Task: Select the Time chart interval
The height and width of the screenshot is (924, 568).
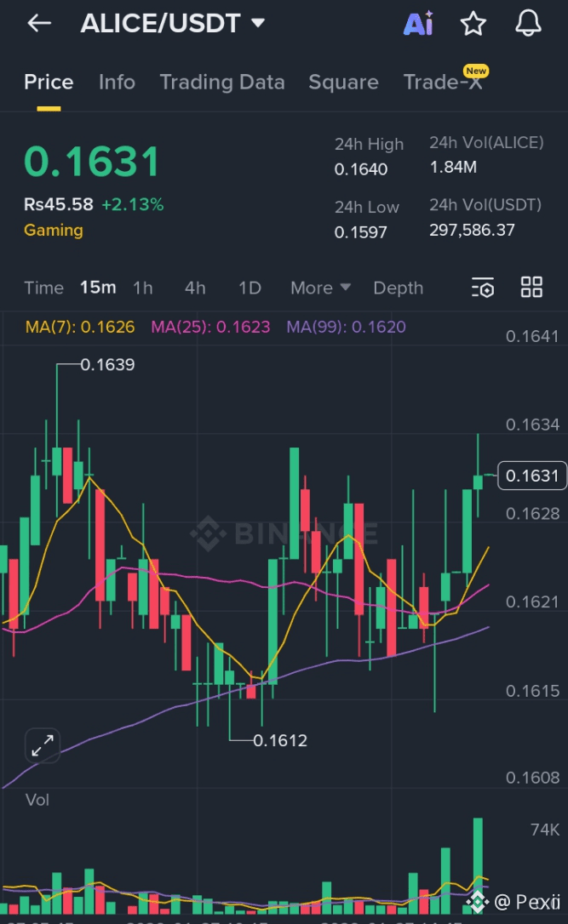Action: click(43, 288)
